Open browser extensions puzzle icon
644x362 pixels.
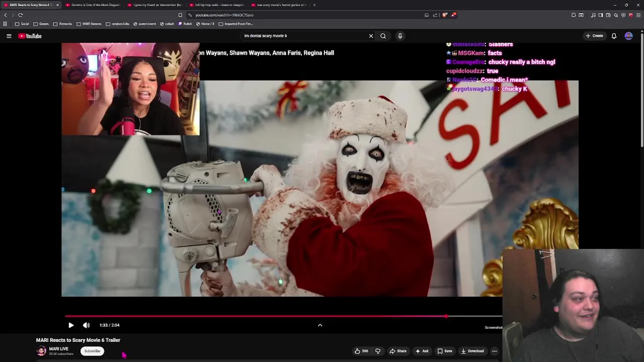pos(574,15)
